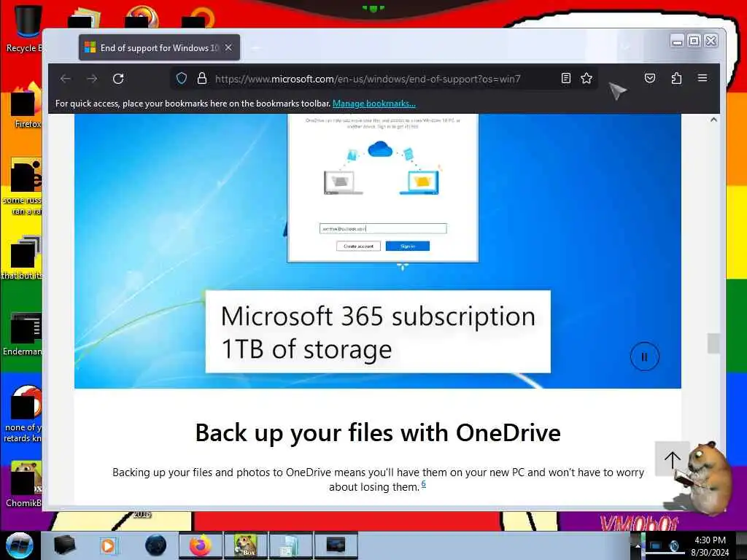Minimize the Firefox window

tap(677, 42)
